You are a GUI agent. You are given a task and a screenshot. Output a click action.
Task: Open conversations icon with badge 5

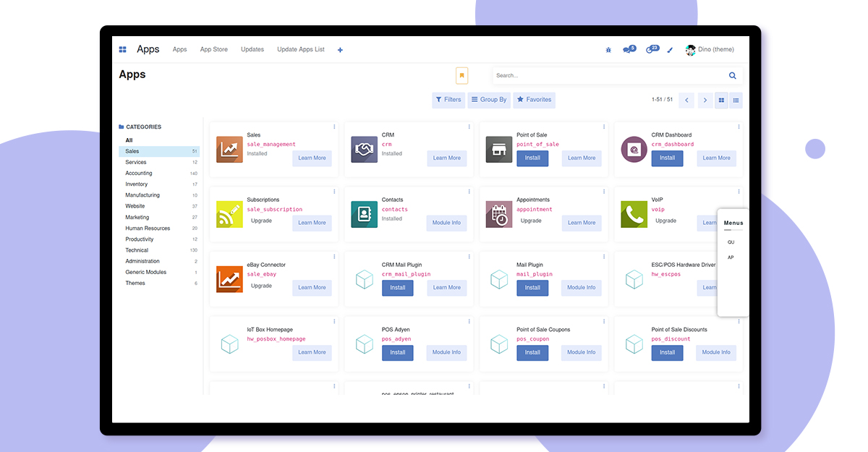pyautogui.click(x=629, y=49)
